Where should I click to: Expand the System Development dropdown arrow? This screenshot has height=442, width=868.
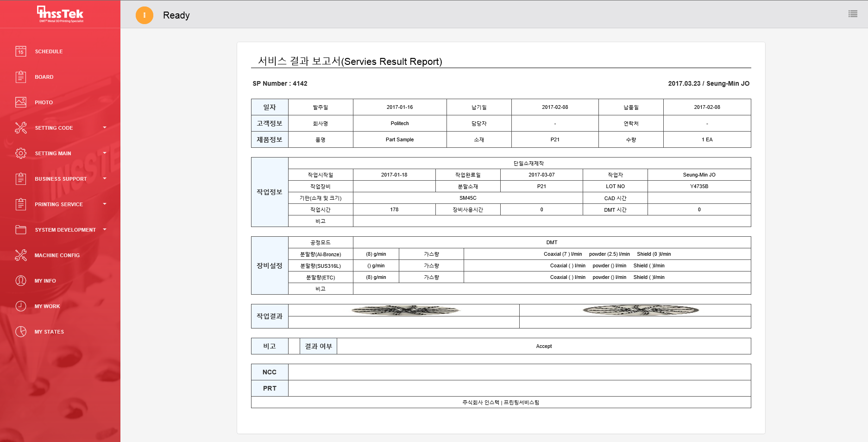tap(105, 229)
